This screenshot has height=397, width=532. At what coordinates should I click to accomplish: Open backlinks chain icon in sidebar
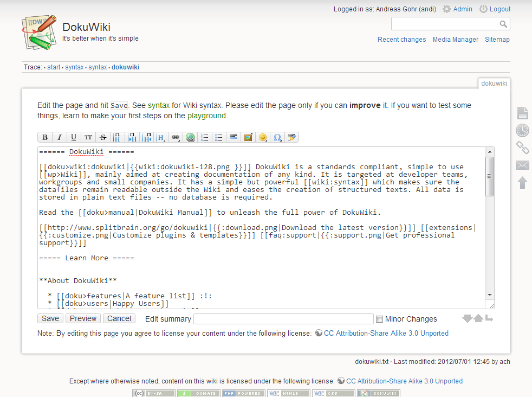pos(522,148)
